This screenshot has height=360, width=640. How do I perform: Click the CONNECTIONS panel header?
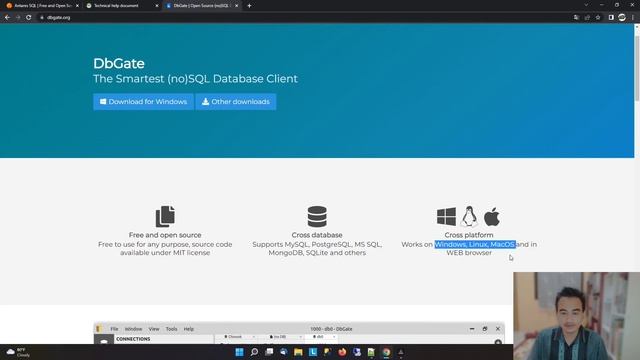(x=133, y=339)
